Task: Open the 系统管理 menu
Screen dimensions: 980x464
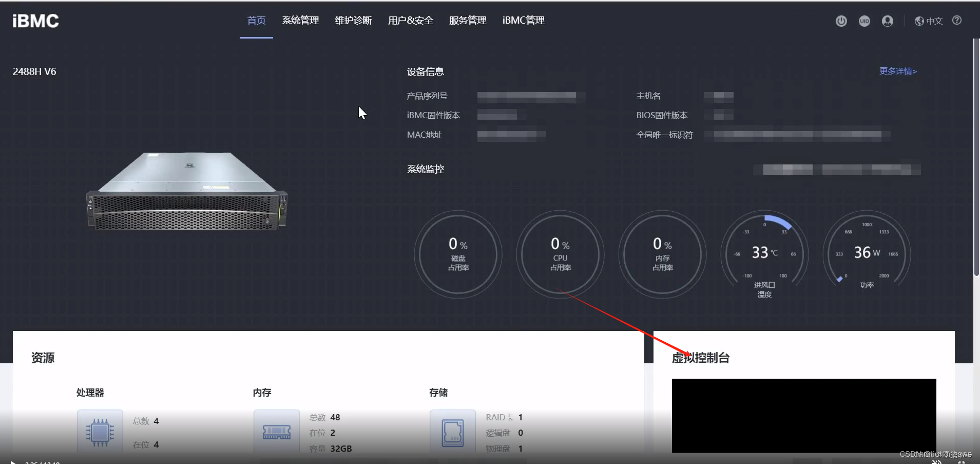Action: click(x=300, y=21)
